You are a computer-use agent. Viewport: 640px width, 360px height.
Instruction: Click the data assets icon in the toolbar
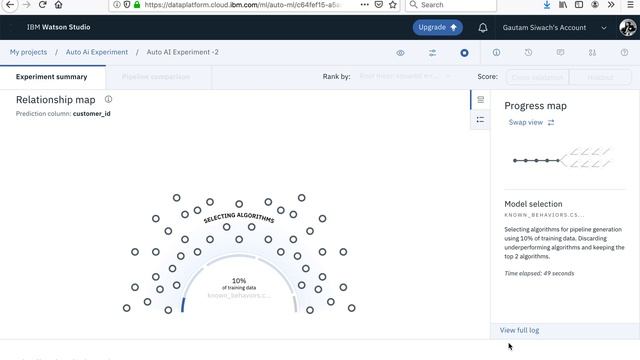592,53
